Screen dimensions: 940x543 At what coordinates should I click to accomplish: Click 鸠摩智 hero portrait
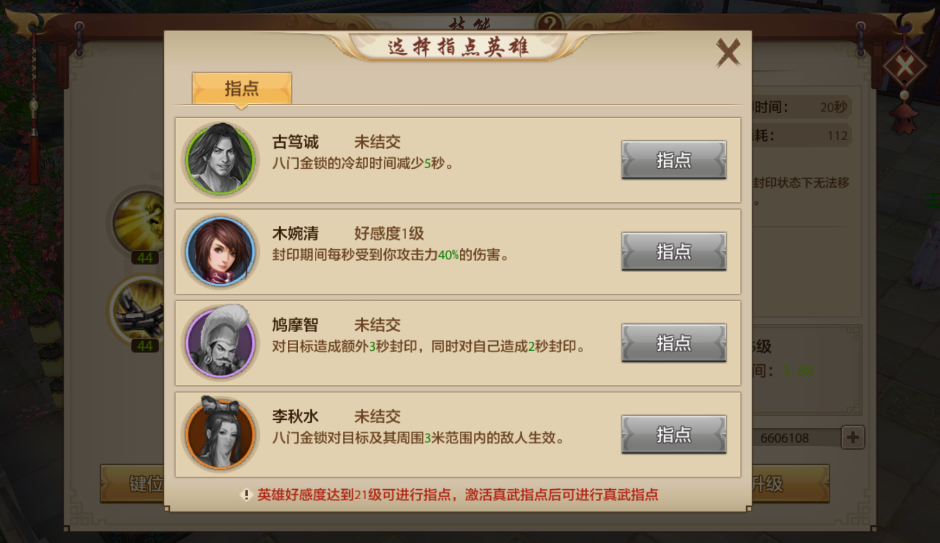click(x=220, y=342)
